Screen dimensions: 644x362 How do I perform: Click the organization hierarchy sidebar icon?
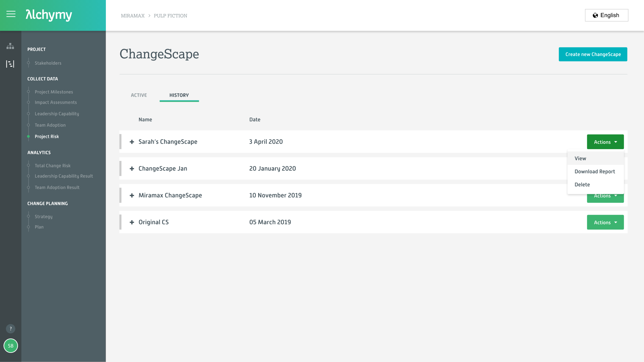pyautogui.click(x=10, y=46)
